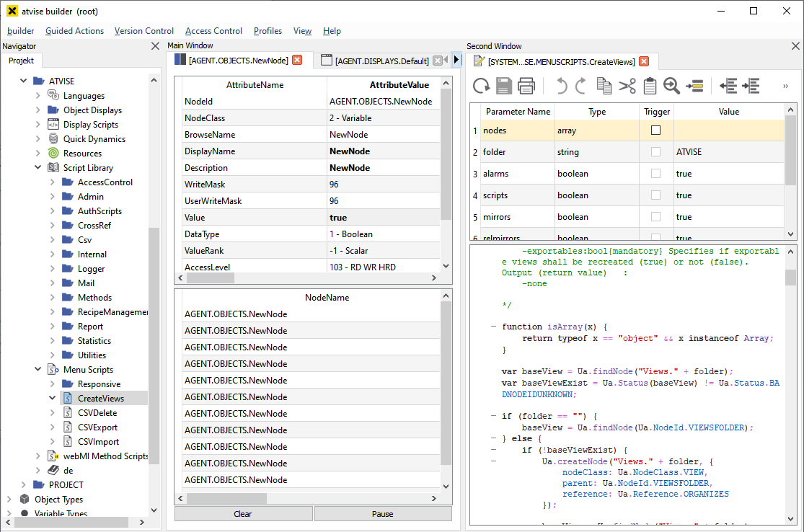Toggle the Trigger checkbox for alarms parameter

click(655, 174)
